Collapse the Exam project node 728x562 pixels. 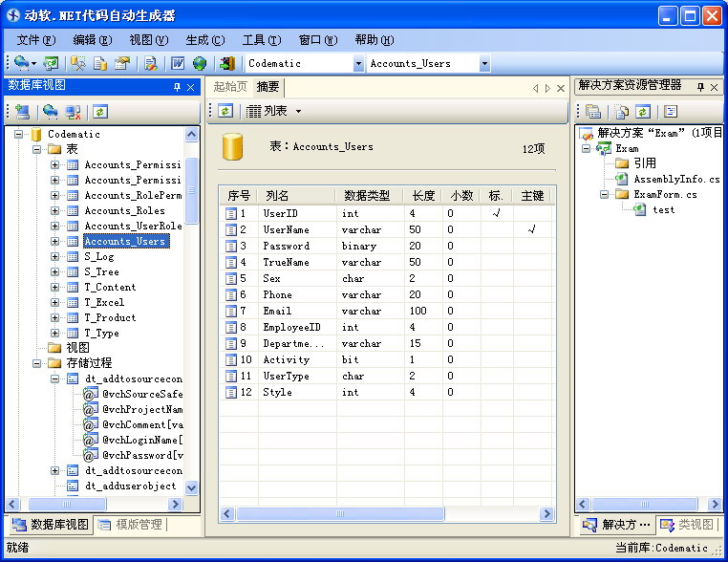(586, 149)
